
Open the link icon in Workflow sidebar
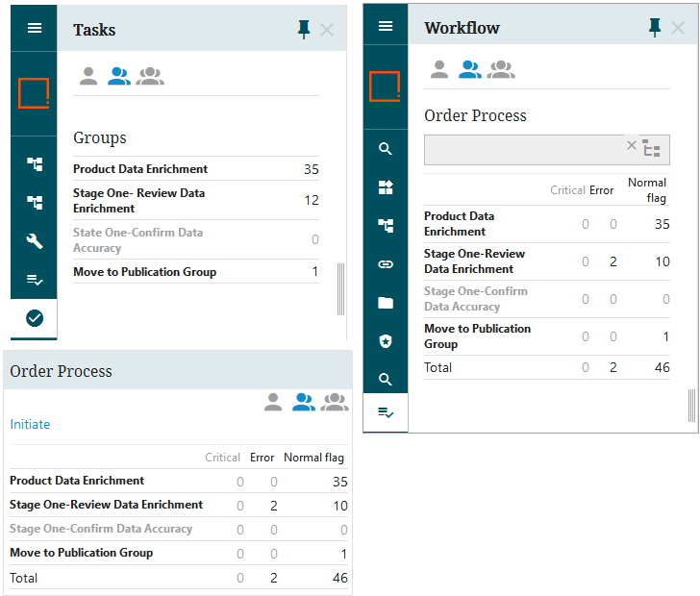[386, 264]
